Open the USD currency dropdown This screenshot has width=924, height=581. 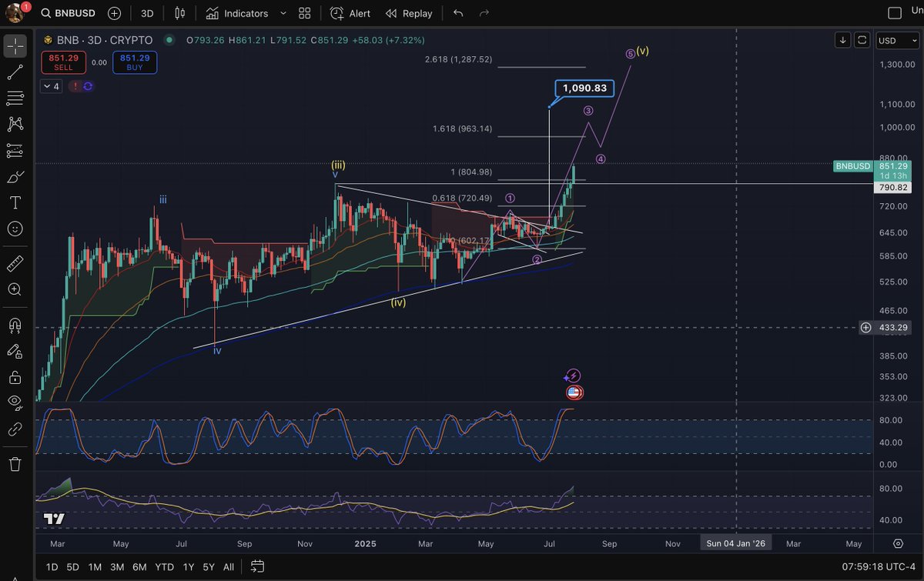(x=898, y=40)
